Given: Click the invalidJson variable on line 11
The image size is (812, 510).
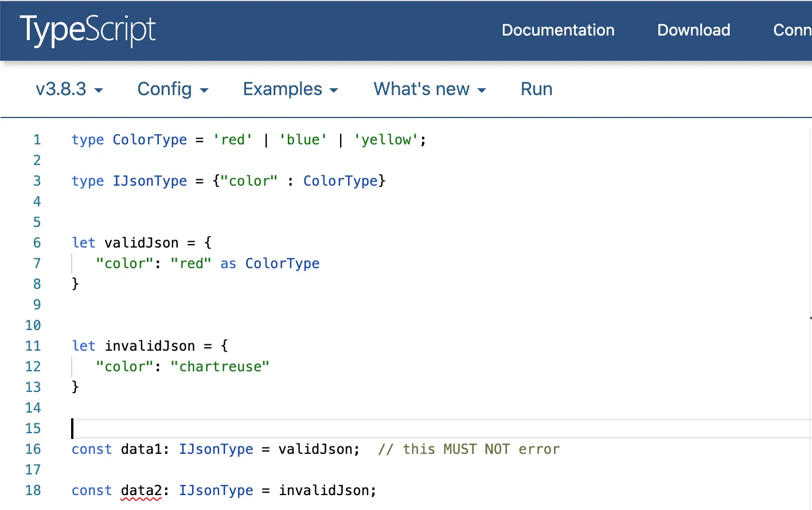Looking at the screenshot, I should (x=150, y=346).
